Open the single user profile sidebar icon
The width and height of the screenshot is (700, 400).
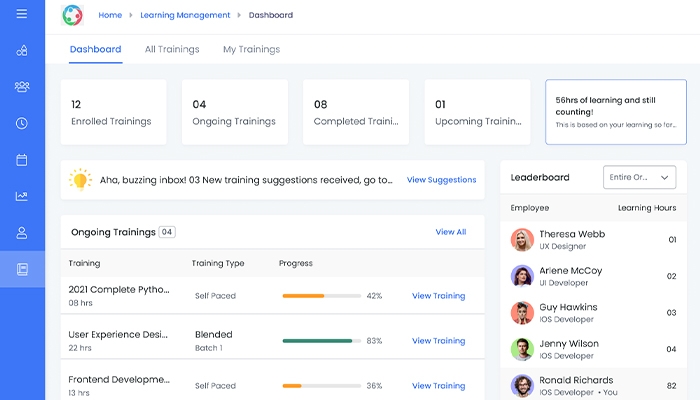22,233
